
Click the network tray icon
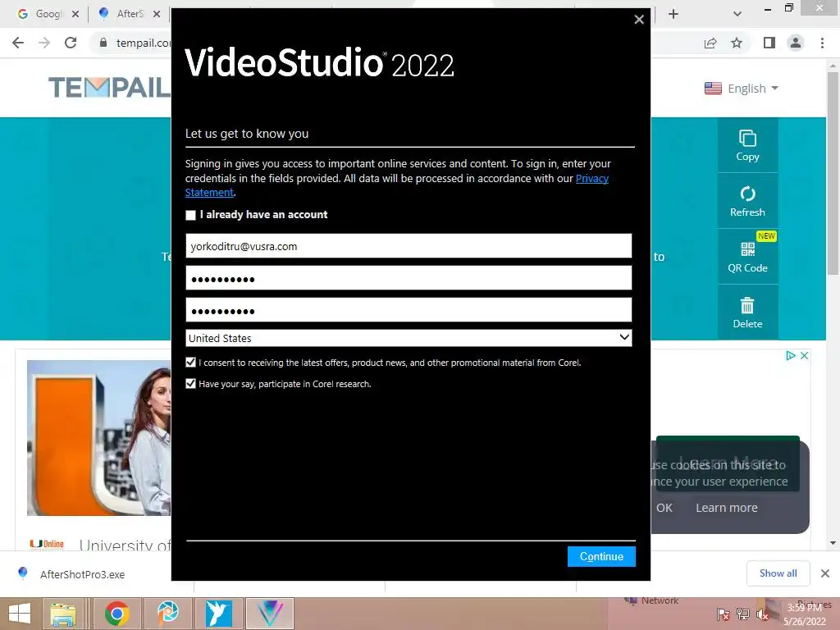743,615
